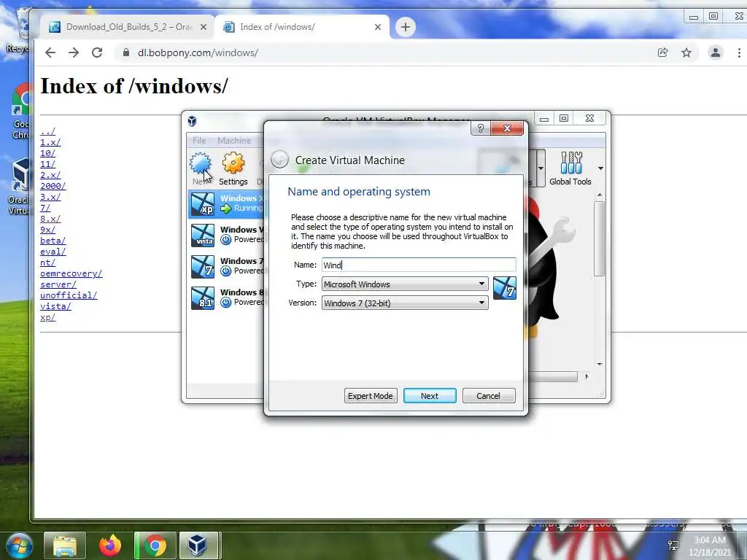
Task: Click the VirtualBox Manager vertical scrollbar
Action: click(600, 238)
